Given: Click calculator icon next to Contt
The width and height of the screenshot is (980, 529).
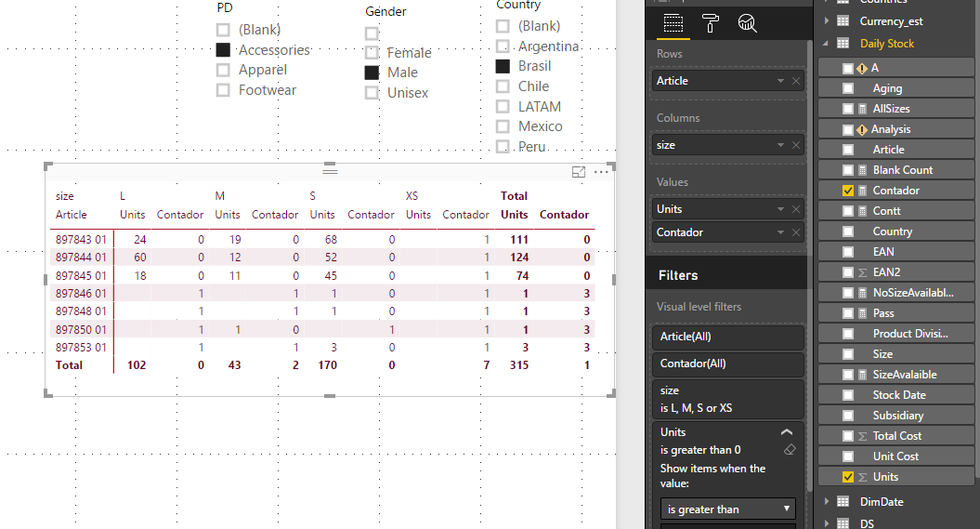Looking at the screenshot, I should [x=863, y=211].
